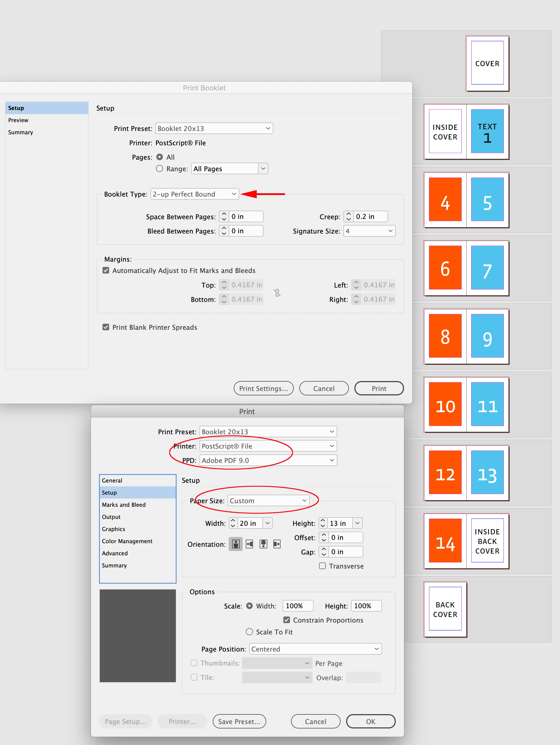Screen dimensions: 560x745
Task: Uncheck Print Blank Printer Spreads
Action: pos(106,327)
